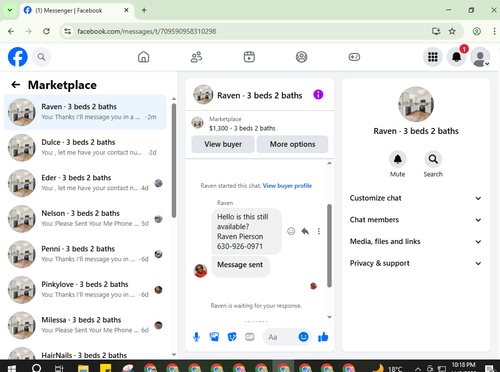Open emoji picker in message field
Image resolution: width=500 pixels, height=372 pixels.
(x=303, y=337)
